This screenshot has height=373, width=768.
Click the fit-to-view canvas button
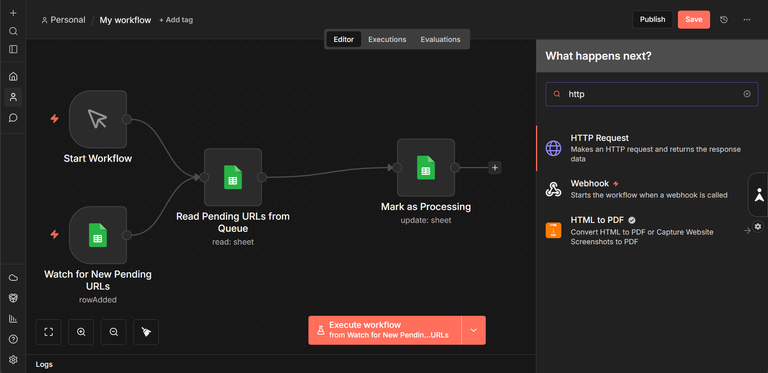48,332
